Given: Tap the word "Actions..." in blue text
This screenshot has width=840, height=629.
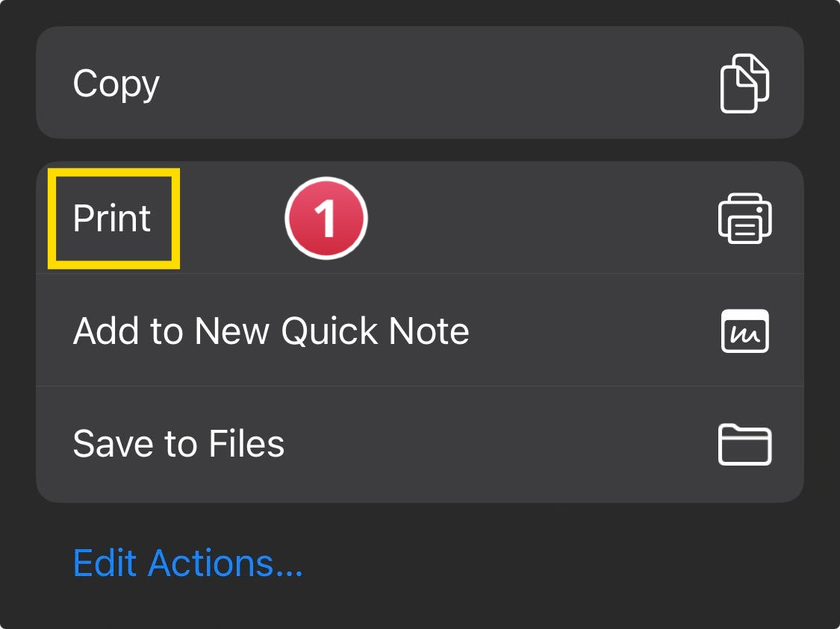Looking at the screenshot, I should pyautogui.click(x=225, y=563).
